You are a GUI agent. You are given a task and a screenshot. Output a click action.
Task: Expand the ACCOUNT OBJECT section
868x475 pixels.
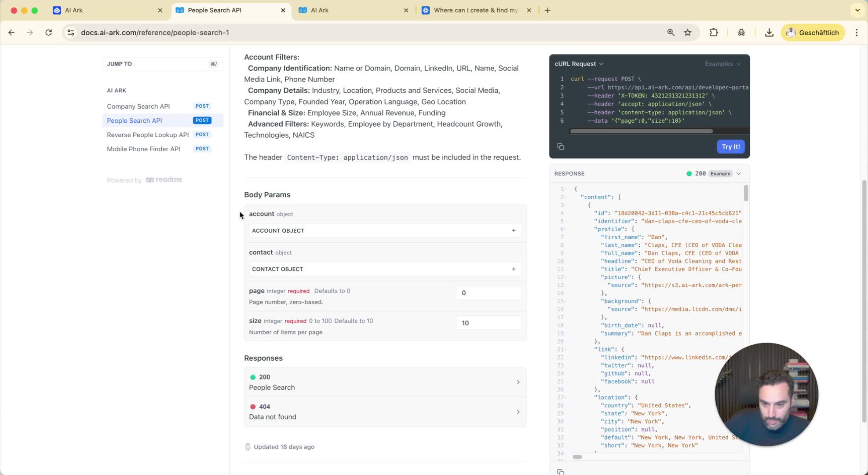point(384,230)
